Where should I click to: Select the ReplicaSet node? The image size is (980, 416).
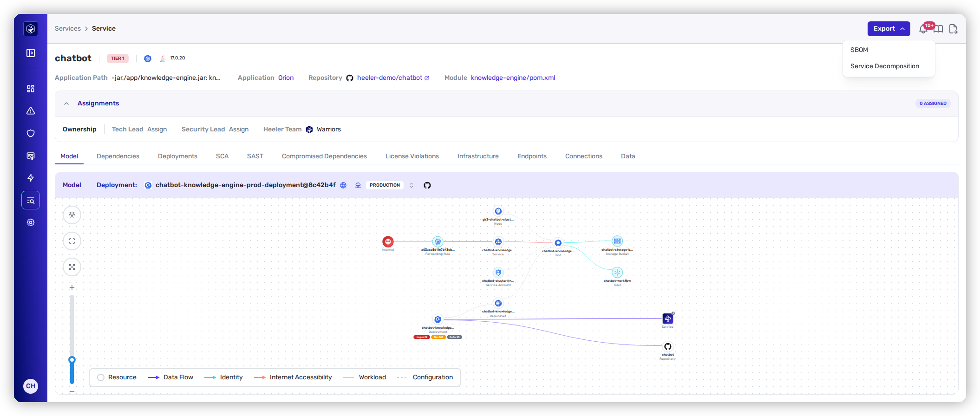pos(498,303)
